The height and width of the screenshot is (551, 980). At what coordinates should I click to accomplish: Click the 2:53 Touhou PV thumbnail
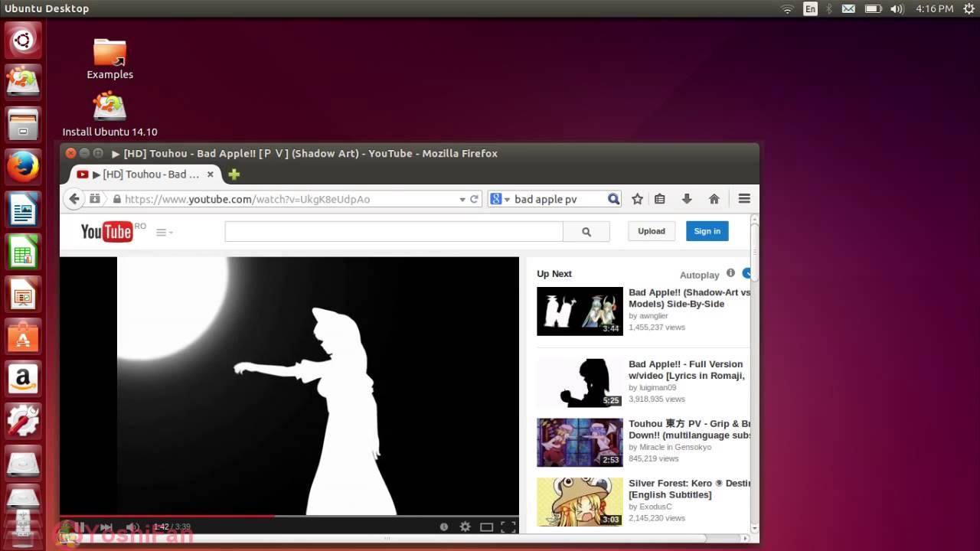[580, 442]
